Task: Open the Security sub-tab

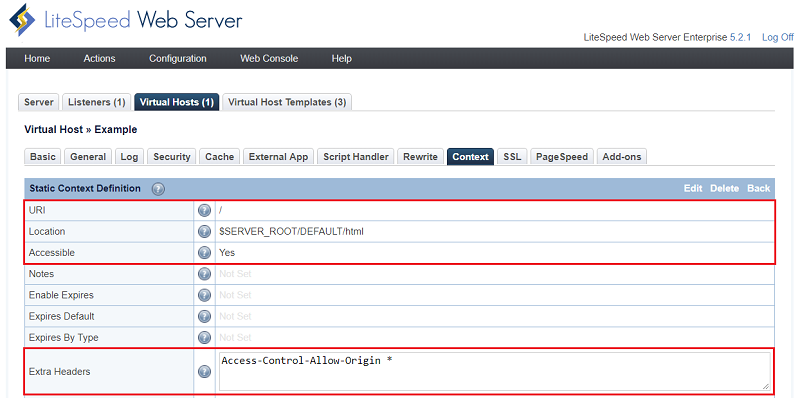Action: click(x=171, y=157)
